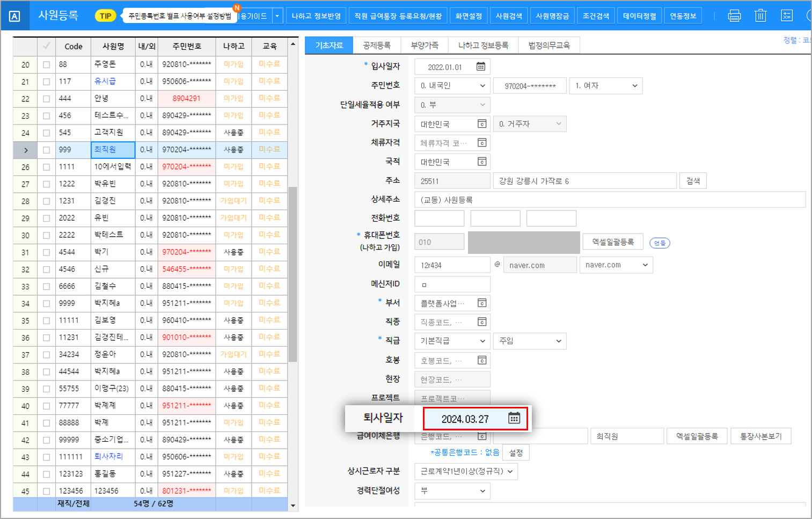Expand the 내국인 resident type dropdown
Image resolution: width=812 pixels, height=519 pixels.
tap(452, 86)
